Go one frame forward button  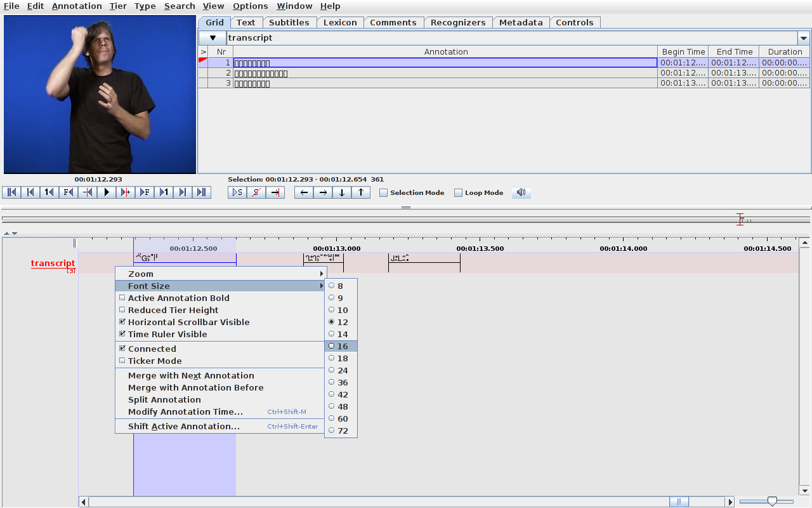pos(145,192)
